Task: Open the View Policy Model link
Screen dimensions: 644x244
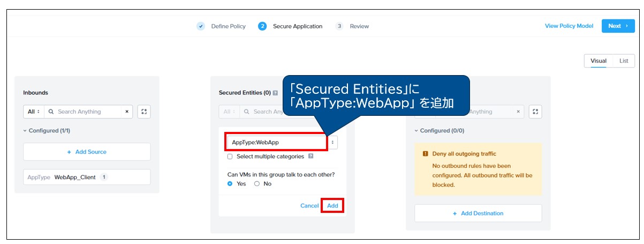Action: 569,26
